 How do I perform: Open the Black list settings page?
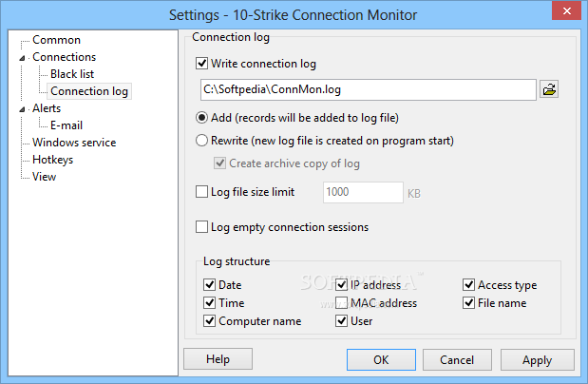pyautogui.click(x=72, y=74)
